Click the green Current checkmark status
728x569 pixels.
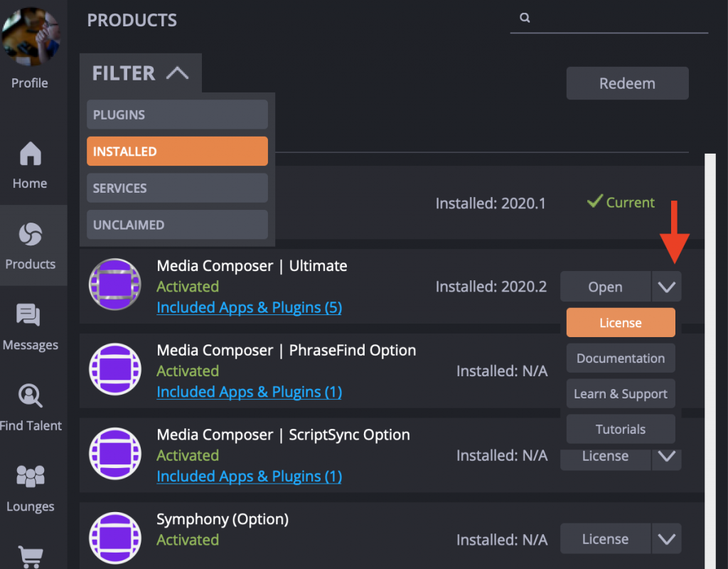click(x=621, y=203)
